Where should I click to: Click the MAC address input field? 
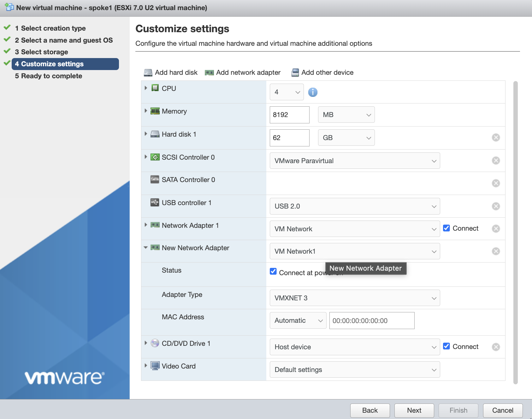click(372, 321)
